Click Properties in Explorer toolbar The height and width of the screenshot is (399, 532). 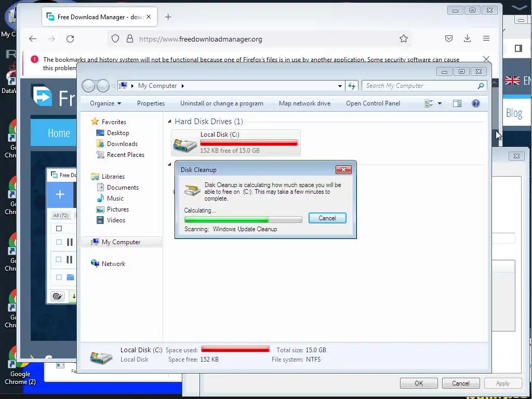click(x=151, y=103)
